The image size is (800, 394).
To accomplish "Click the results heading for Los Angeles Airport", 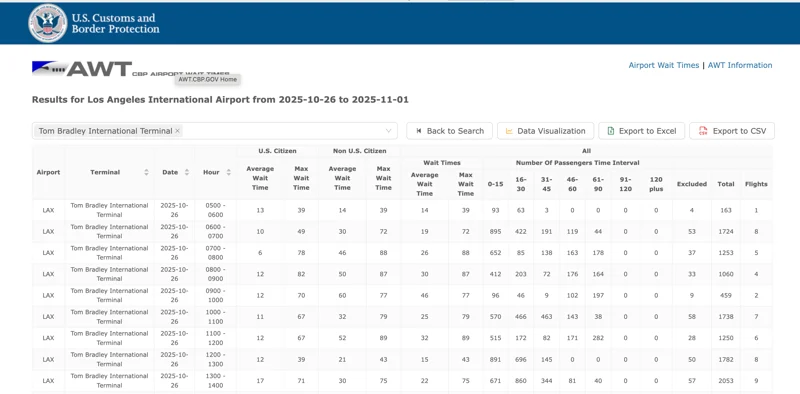I will 220,100.
